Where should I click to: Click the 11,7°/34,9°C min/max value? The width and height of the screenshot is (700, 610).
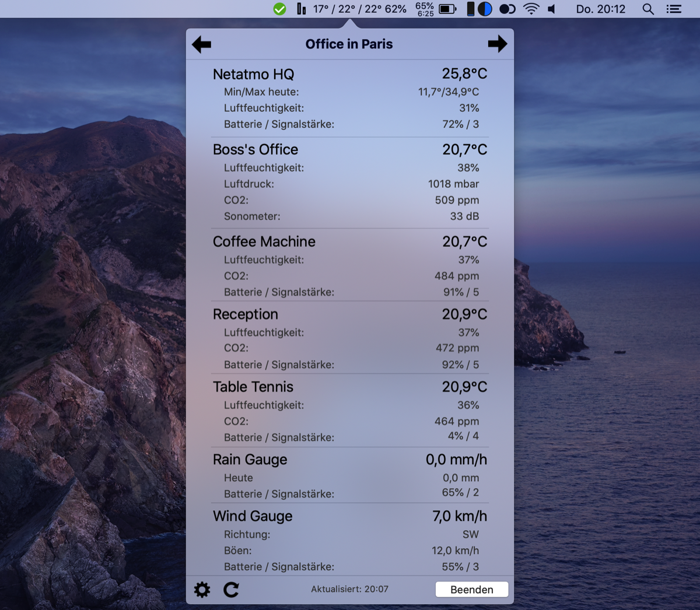449,92
